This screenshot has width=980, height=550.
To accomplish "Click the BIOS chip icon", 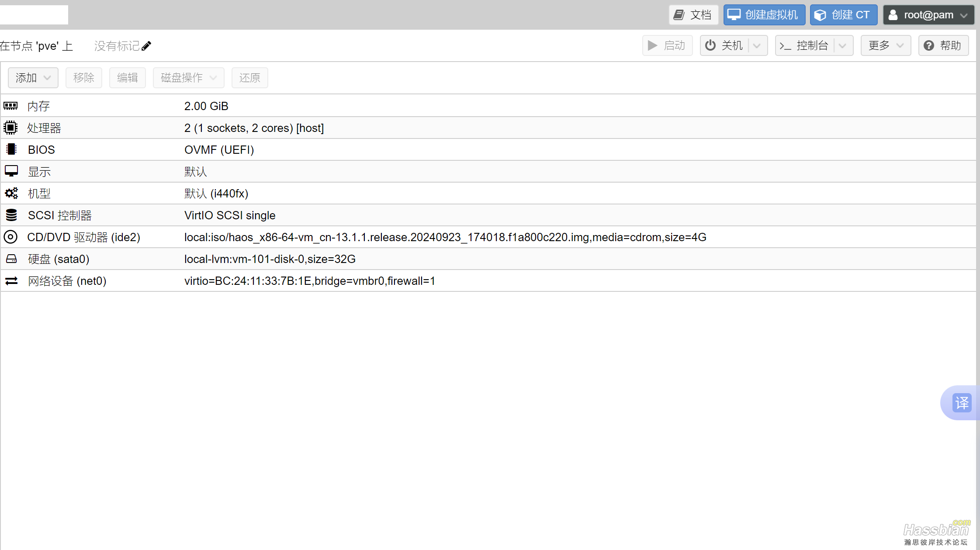I will 11,149.
